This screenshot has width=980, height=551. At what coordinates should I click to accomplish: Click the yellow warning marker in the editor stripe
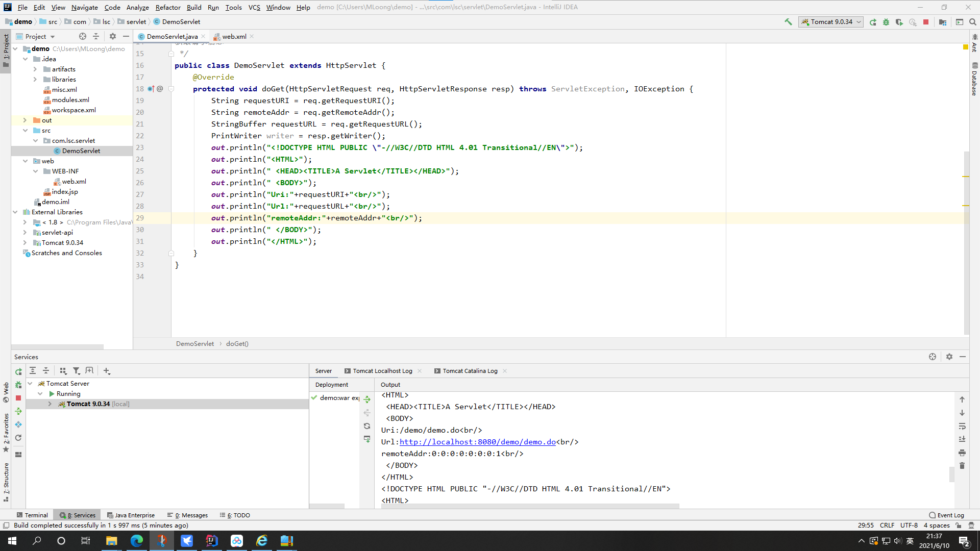(965, 47)
